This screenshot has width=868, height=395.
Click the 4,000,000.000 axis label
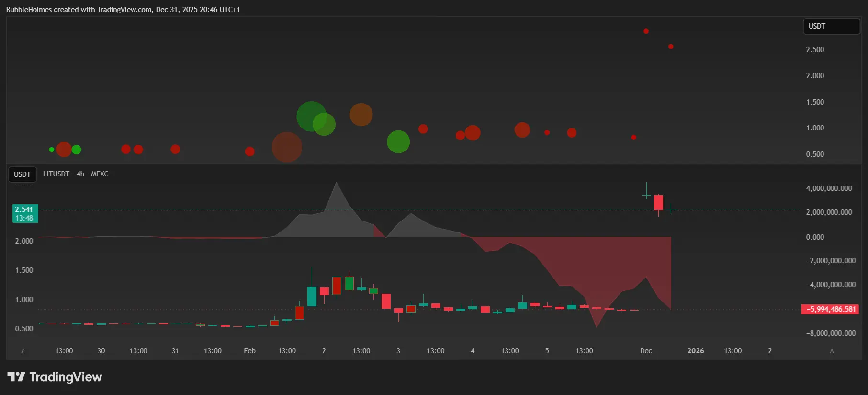pyautogui.click(x=829, y=188)
